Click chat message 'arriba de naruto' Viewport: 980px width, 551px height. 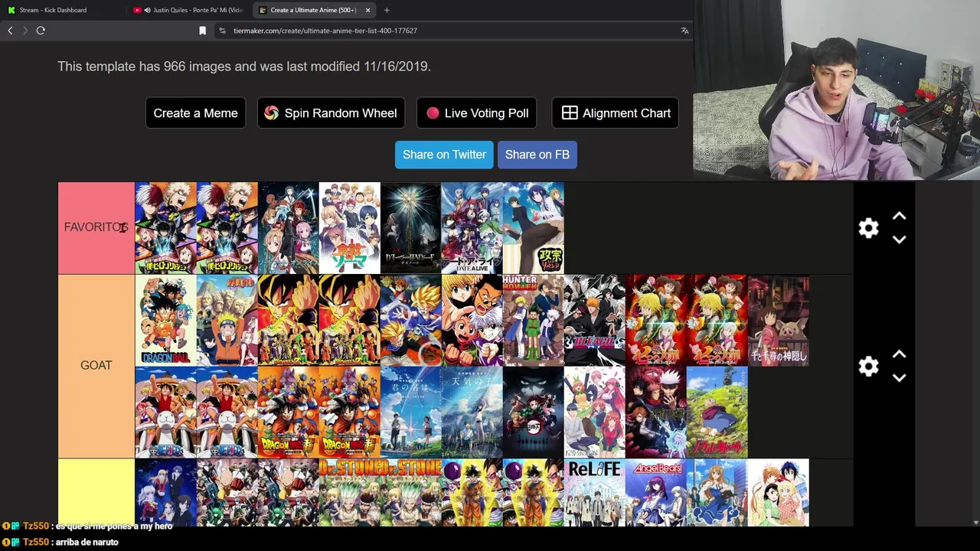87,542
